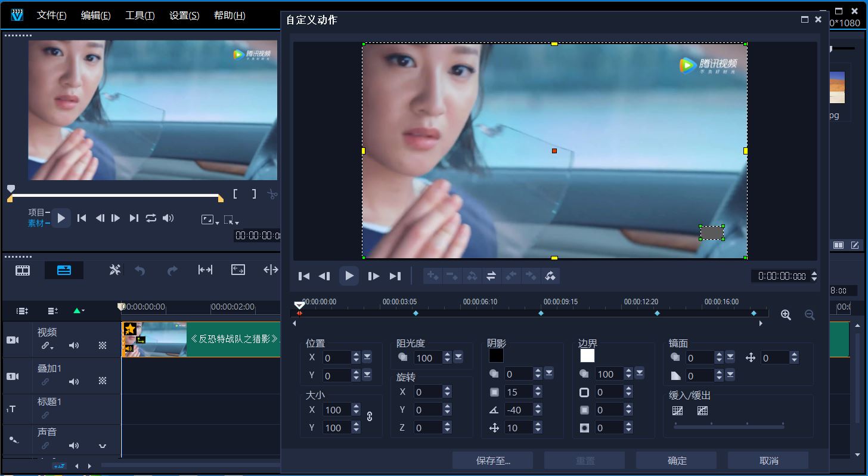Click the ease in/out slider bar
The height and width of the screenshot is (476, 868).
[x=729, y=426]
